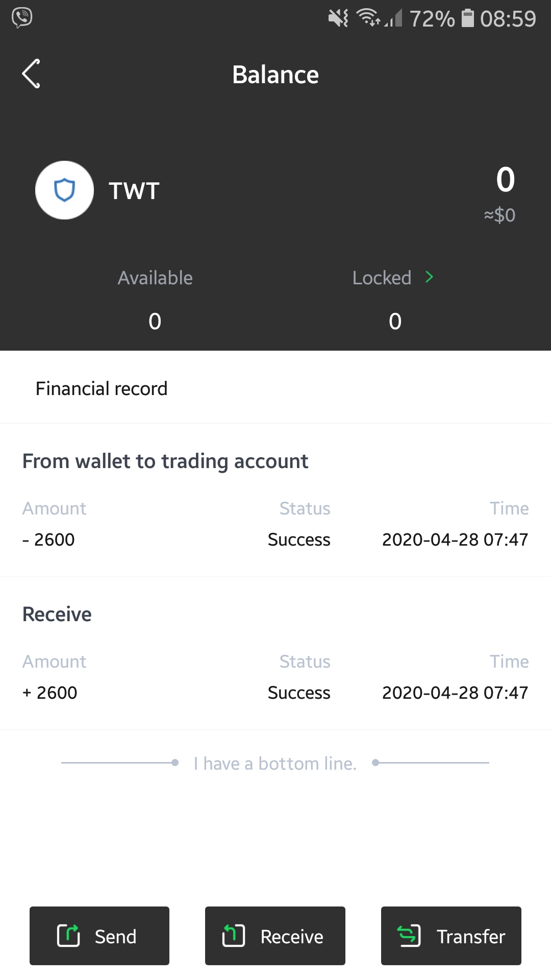Tap the TWT shield logo
Viewport: 551px width, 980px height.
click(64, 190)
